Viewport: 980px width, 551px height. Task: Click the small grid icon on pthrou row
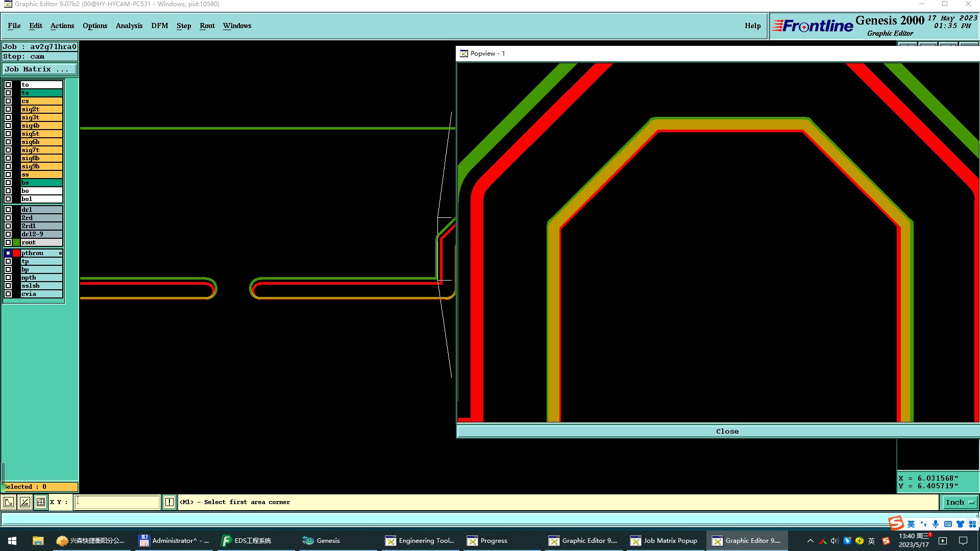(x=60, y=253)
